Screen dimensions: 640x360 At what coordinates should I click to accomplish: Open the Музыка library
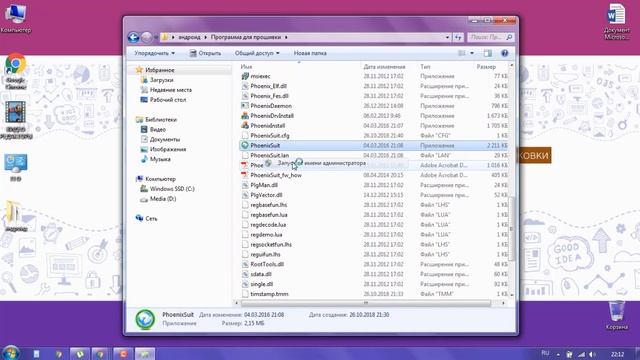[160, 159]
